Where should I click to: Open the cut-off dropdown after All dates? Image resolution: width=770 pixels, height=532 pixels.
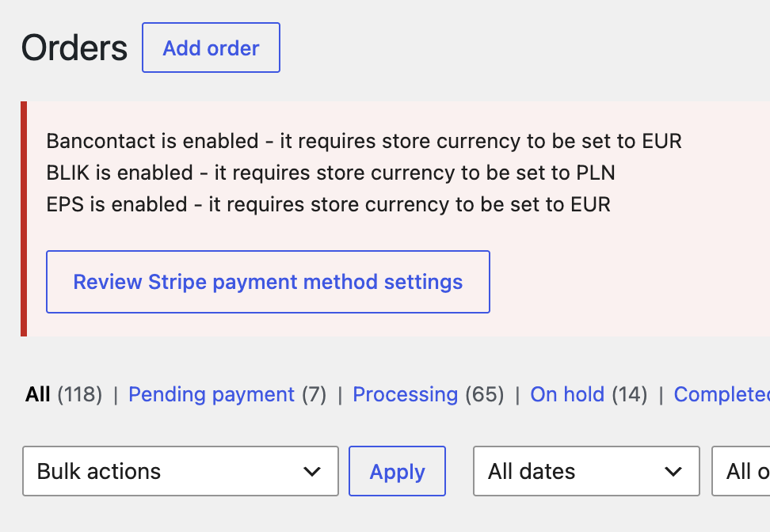[741, 471]
